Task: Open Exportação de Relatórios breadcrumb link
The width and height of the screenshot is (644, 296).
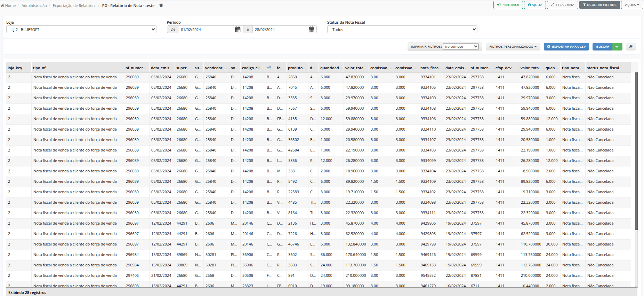Action: coord(74,6)
